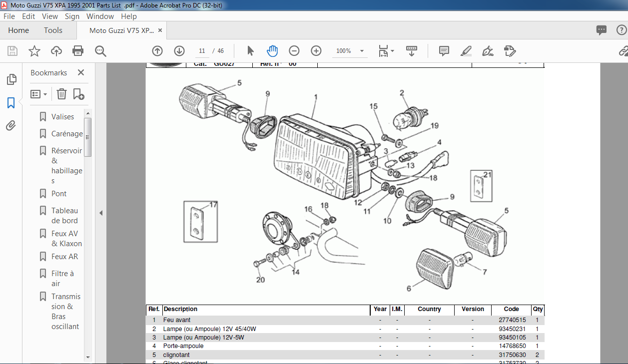Go to previous page arrow
The width and height of the screenshot is (628, 364).
pyautogui.click(x=157, y=51)
